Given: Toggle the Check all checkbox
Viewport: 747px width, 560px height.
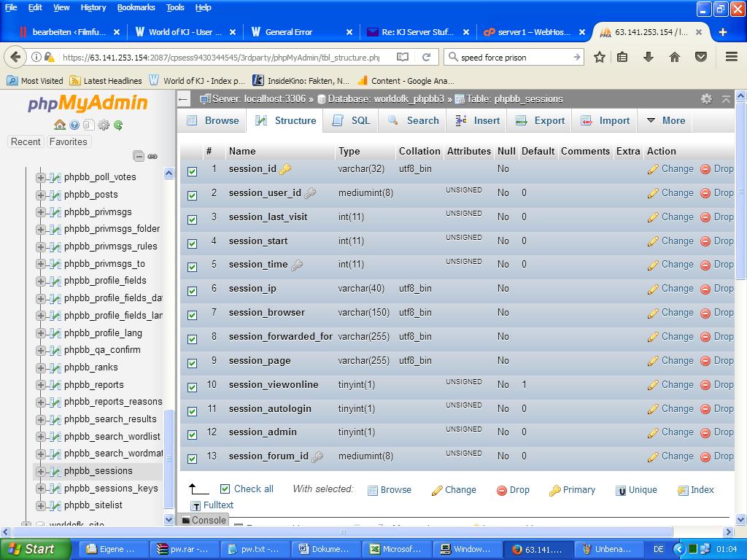Looking at the screenshot, I should tap(225, 489).
